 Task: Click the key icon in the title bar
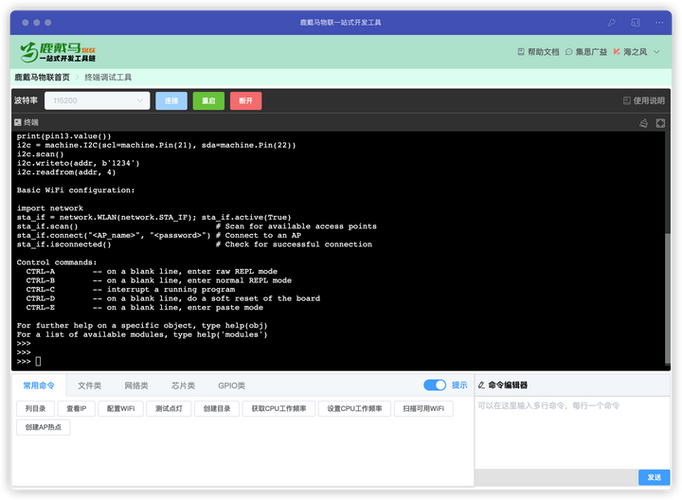(612, 23)
